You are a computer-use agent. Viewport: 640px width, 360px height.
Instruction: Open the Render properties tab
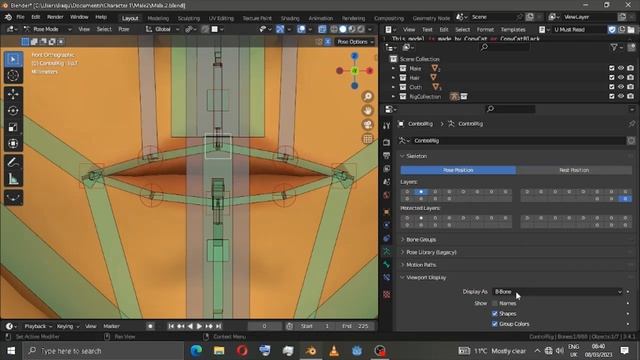coord(387,142)
